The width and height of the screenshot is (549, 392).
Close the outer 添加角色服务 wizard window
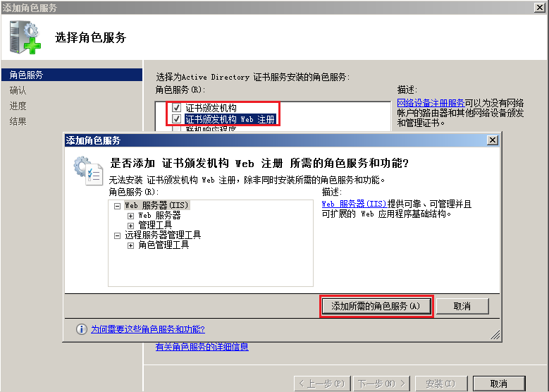coord(540,7)
